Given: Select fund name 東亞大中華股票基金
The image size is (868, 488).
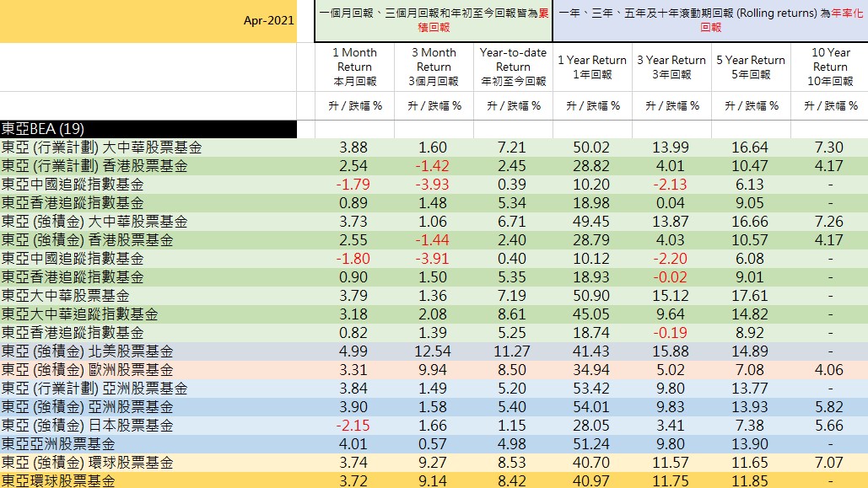Looking at the screenshot, I should (x=65, y=296).
